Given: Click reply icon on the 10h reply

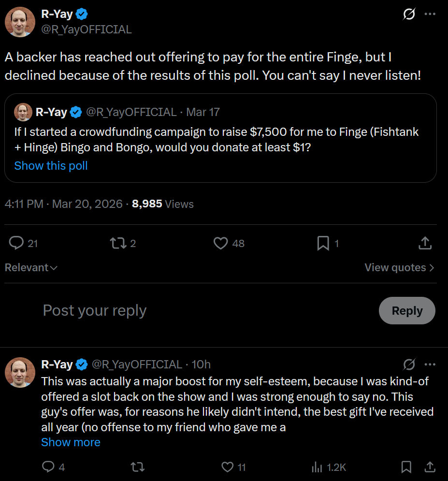Looking at the screenshot, I should [48, 467].
